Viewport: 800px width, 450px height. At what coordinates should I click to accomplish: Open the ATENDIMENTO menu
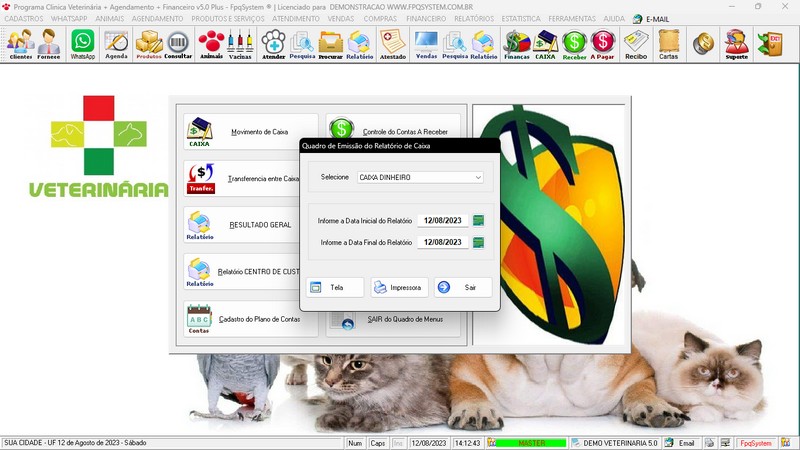[x=295, y=19]
